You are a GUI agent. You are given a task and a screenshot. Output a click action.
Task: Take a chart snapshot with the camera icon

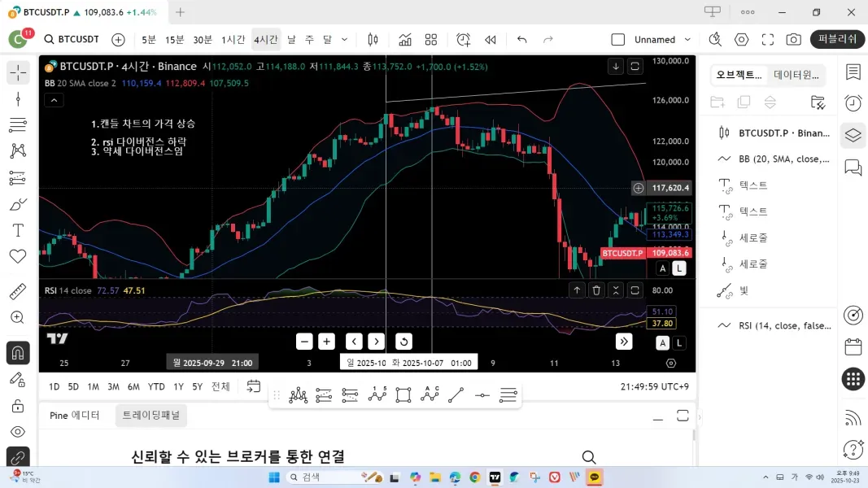pos(793,38)
